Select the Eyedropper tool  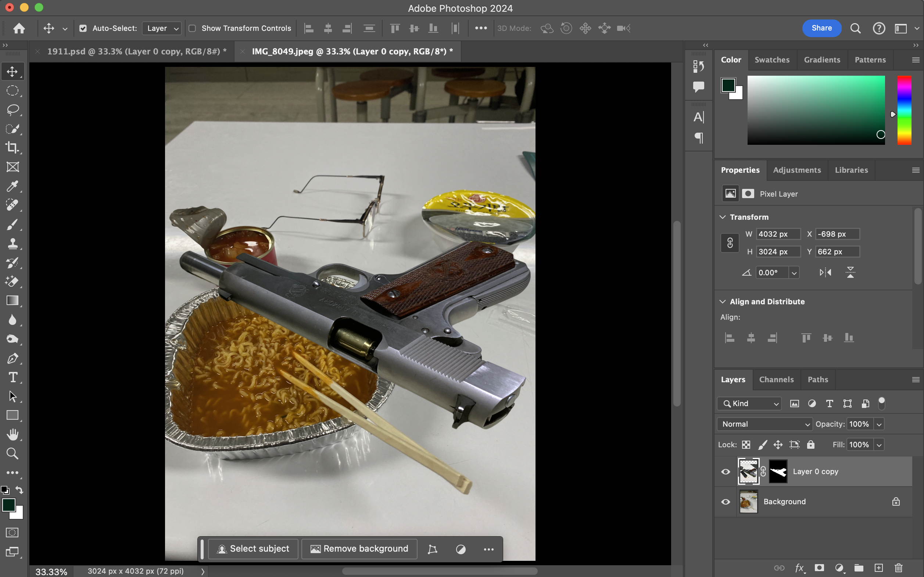tap(12, 186)
